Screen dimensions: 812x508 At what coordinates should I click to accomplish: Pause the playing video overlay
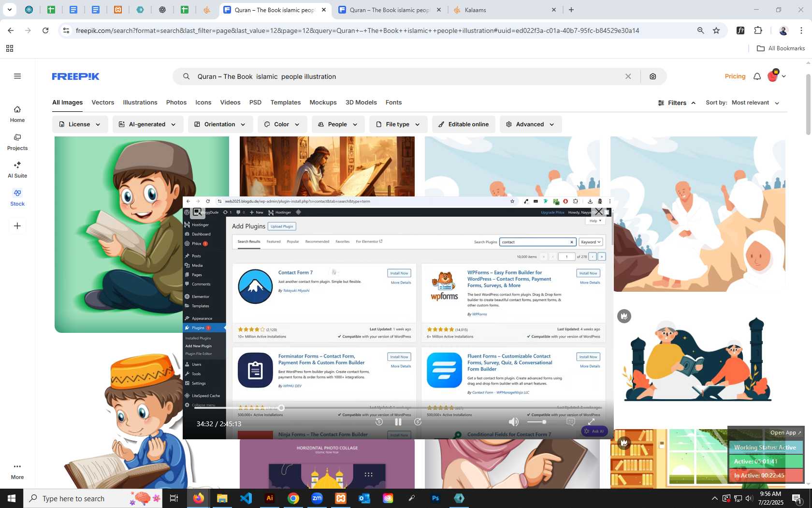coord(398,422)
